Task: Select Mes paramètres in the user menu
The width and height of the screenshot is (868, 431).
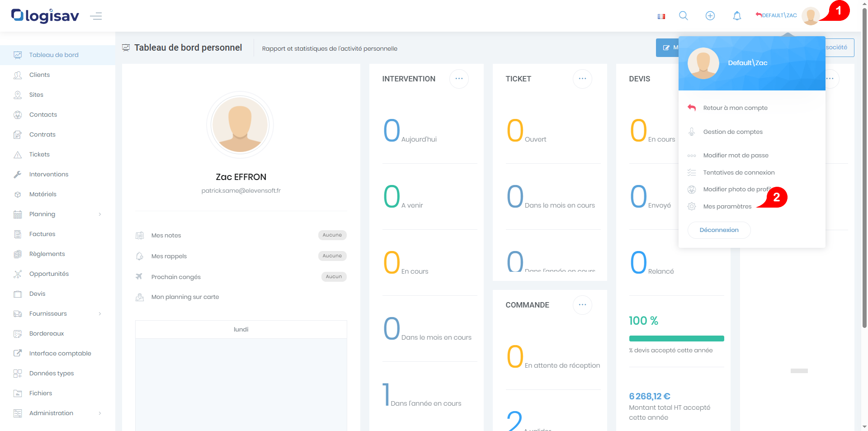Action: (x=727, y=207)
